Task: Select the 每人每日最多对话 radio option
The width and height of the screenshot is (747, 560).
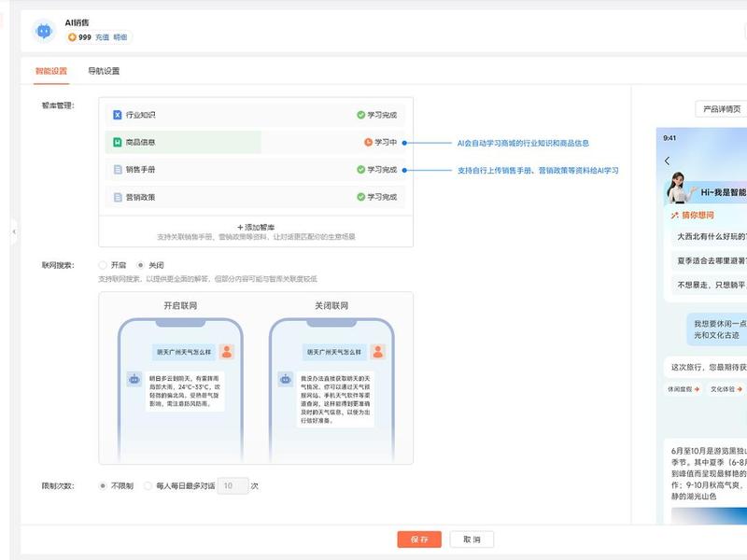Action: [148, 485]
